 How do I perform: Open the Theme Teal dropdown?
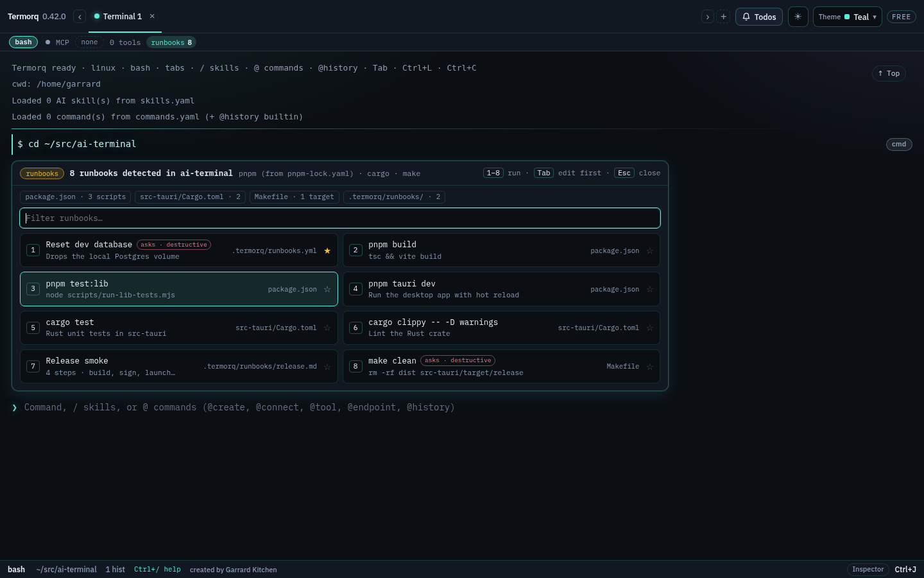(x=847, y=17)
